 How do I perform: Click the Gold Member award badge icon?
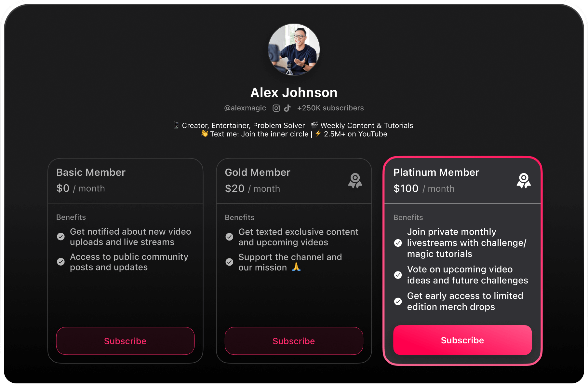point(355,181)
